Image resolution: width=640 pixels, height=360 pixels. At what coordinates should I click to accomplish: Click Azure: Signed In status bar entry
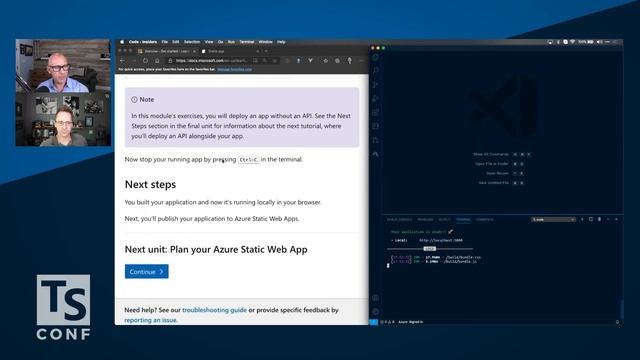click(411, 322)
